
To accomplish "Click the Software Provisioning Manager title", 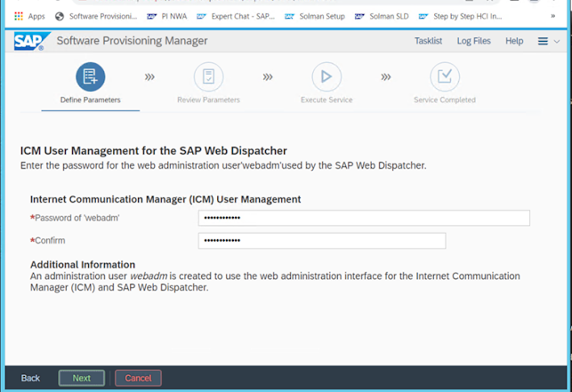I will [x=132, y=41].
